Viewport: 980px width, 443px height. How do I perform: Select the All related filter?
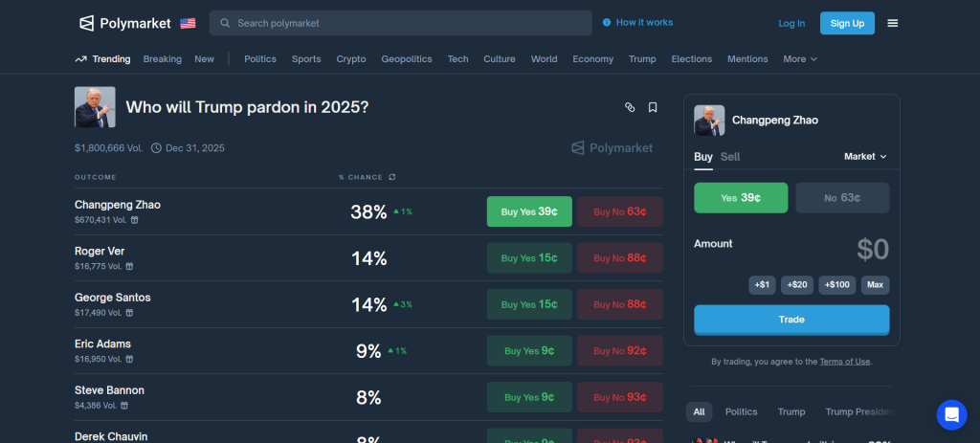click(699, 411)
